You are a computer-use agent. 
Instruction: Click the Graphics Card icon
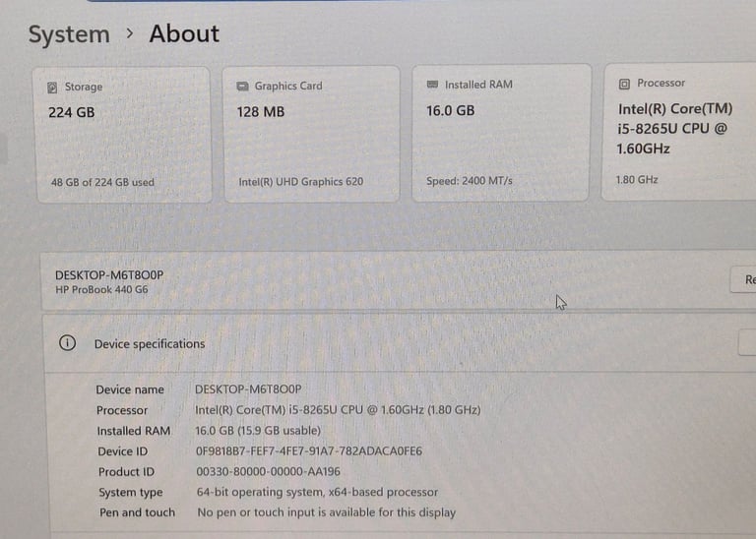[242, 87]
